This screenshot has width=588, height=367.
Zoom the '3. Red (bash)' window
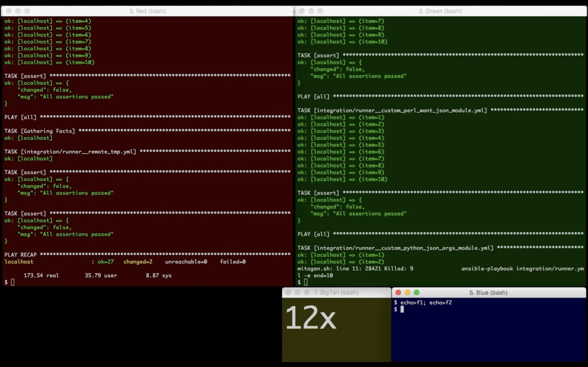[27, 11]
